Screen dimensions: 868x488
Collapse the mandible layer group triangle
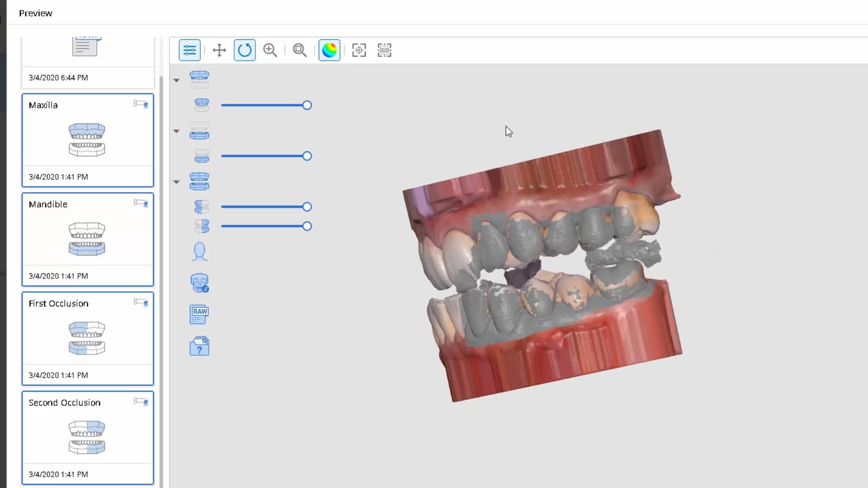(x=176, y=131)
